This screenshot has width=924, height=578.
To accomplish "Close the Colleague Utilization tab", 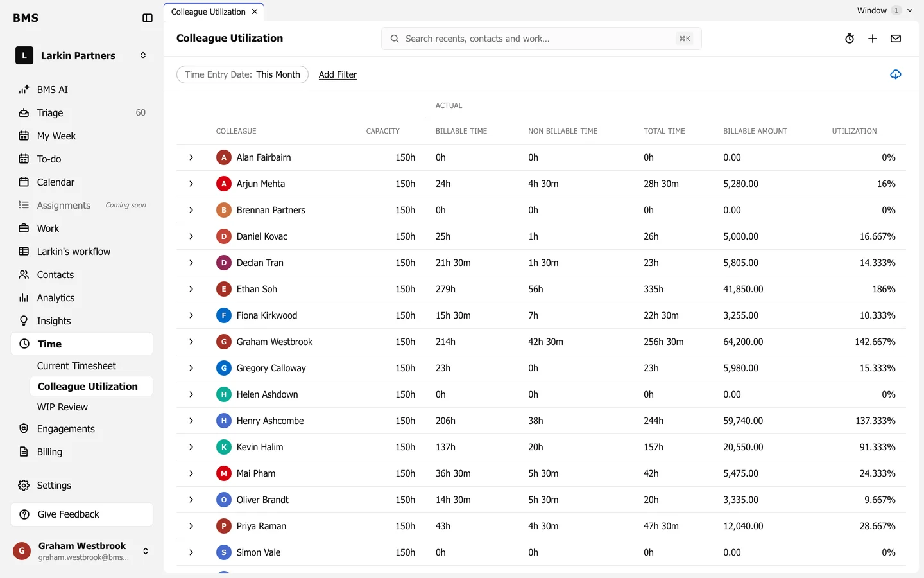I will point(255,12).
